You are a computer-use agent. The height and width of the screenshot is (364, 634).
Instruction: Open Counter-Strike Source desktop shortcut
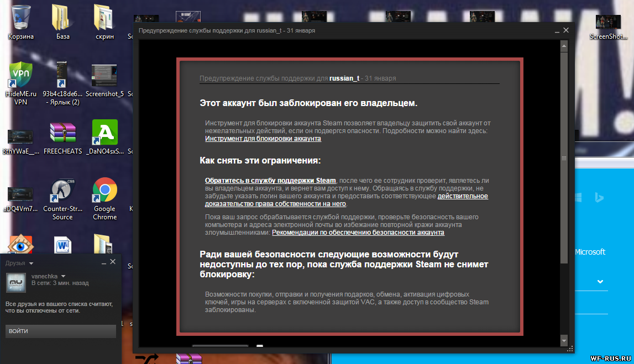62,191
